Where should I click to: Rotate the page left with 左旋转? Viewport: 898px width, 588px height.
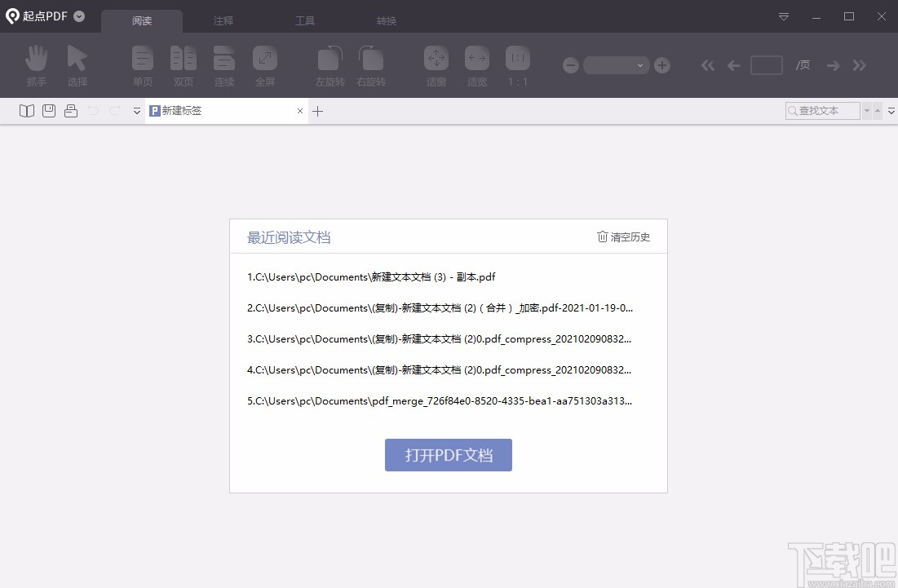tap(330, 65)
